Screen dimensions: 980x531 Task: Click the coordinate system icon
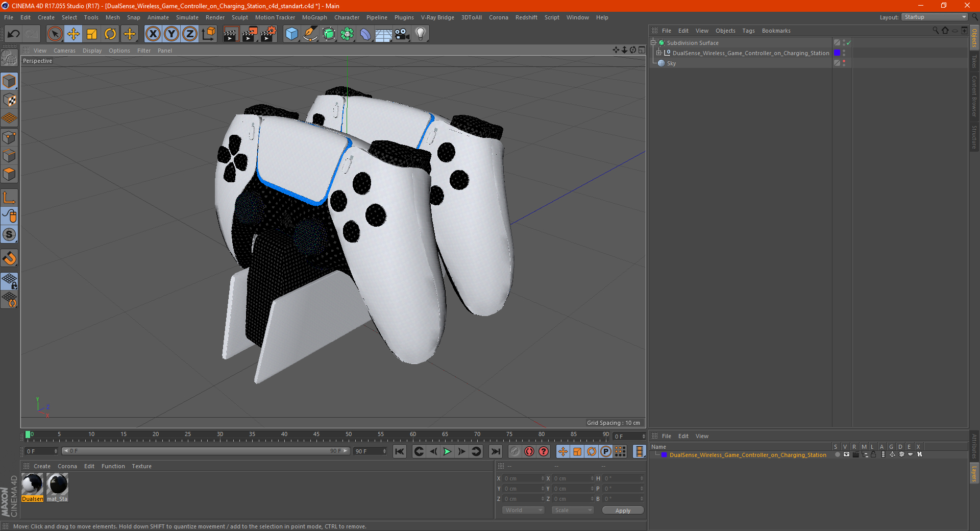[x=208, y=34]
